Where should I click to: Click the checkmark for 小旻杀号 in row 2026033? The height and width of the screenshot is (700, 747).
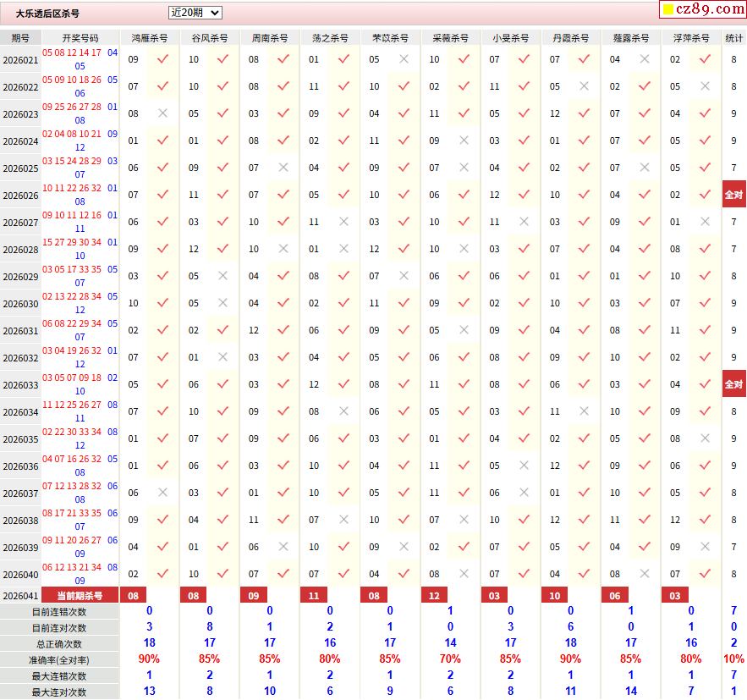coord(524,384)
